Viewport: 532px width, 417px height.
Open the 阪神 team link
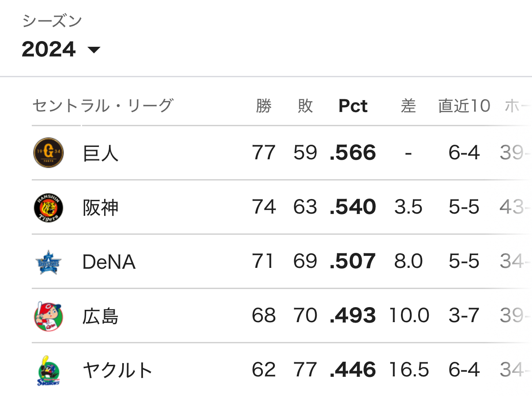point(101,207)
